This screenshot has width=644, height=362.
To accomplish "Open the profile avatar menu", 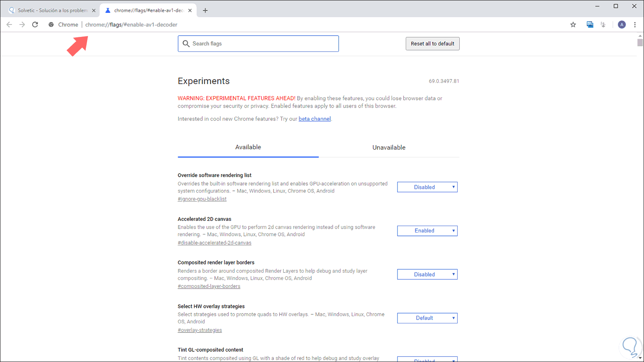I will pos(622,24).
